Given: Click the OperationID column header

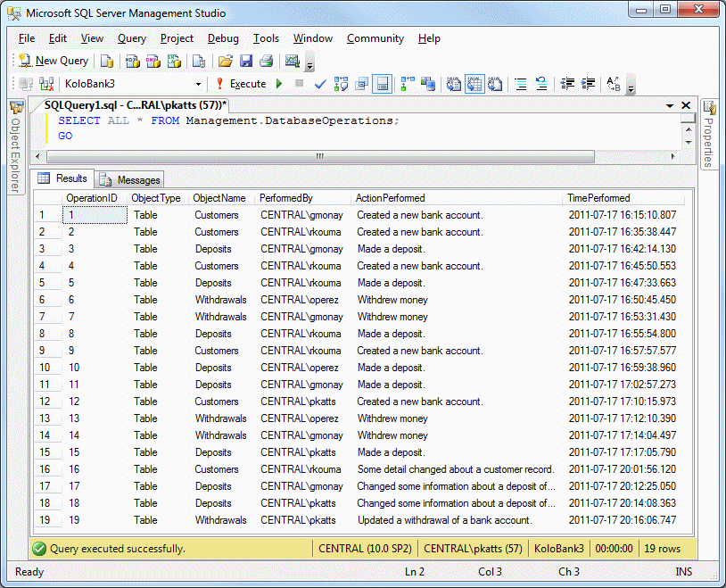Looking at the screenshot, I should [x=95, y=198].
